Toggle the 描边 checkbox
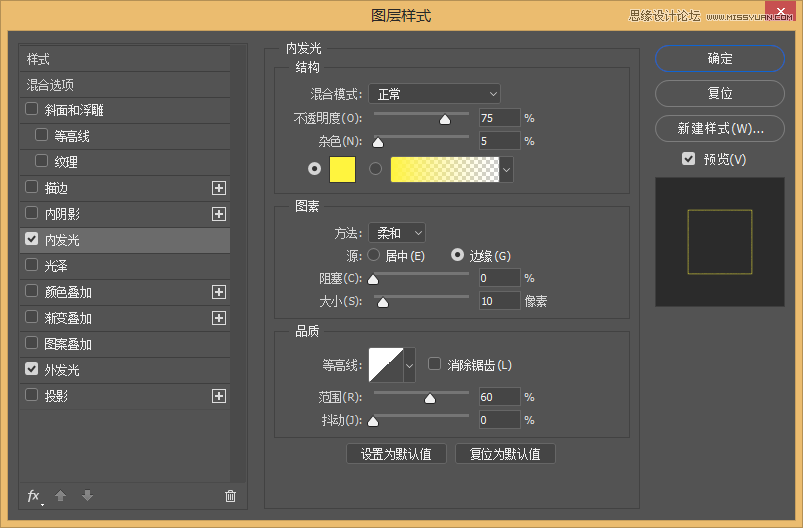The image size is (803, 528). [x=32, y=187]
